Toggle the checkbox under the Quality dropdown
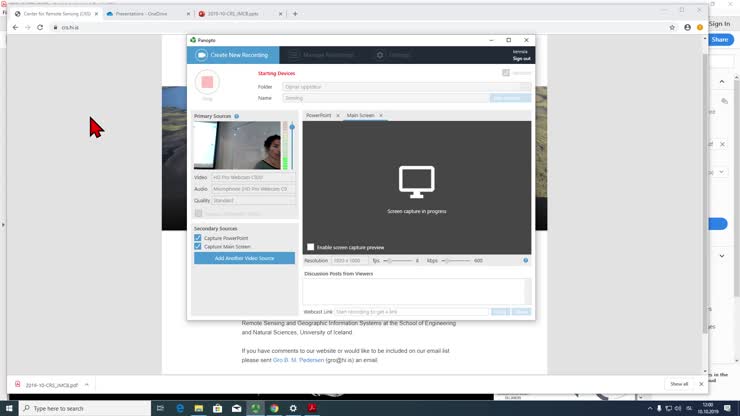This screenshot has height=416, width=740. [199, 213]
